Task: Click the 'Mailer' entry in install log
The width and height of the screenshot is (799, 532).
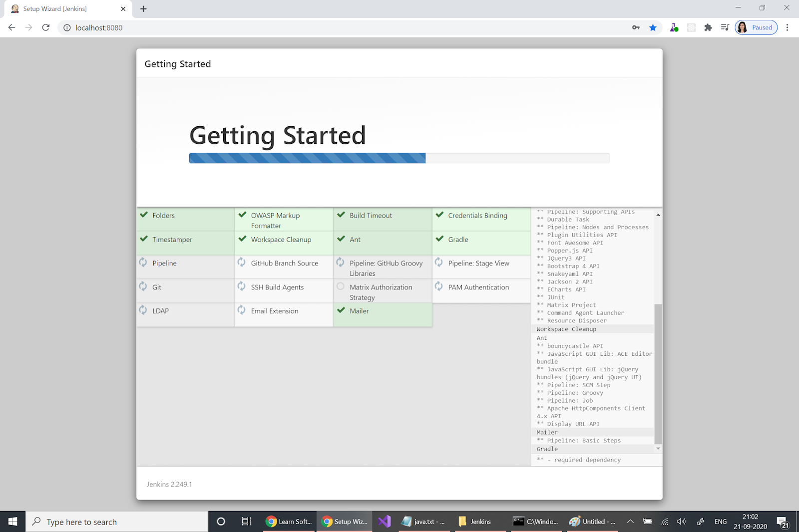Action: 547,432
